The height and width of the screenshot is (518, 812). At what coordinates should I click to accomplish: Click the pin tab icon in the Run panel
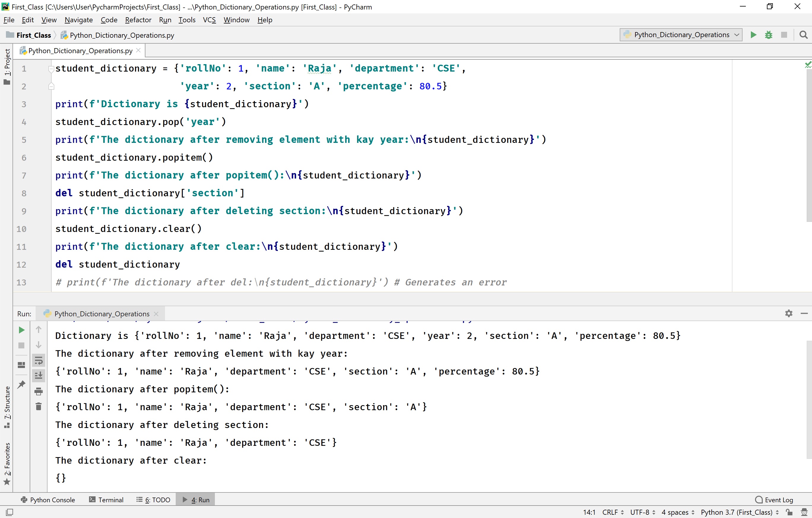(x=21, y=384)
